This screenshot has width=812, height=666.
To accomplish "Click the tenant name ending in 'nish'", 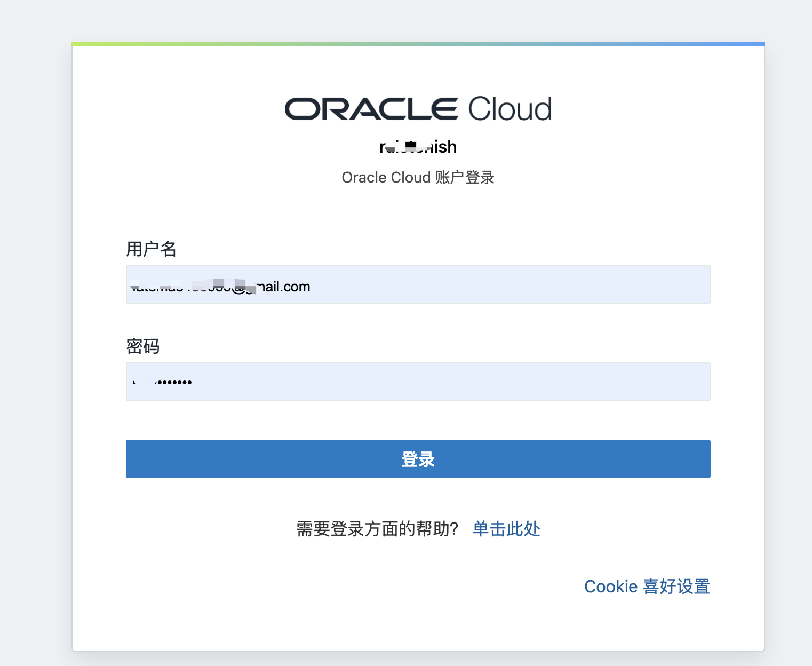I will pos(418,146).
